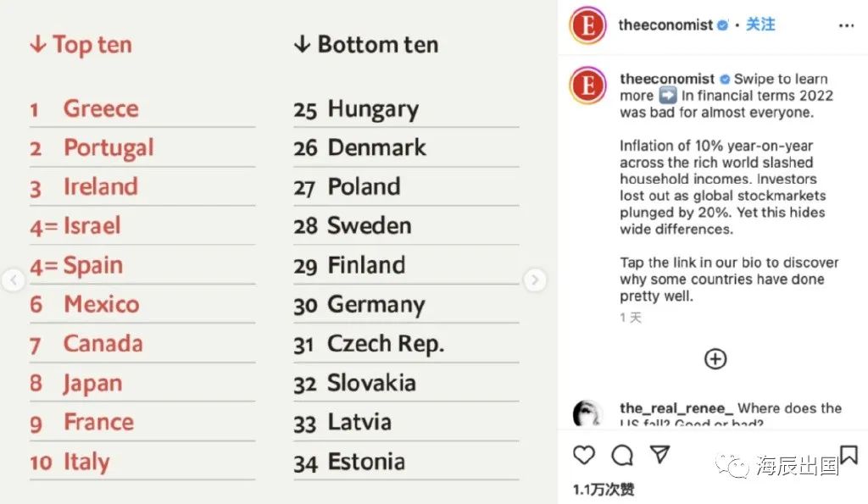Open theeconomist username in caption
This screenshot has height=504, width=868.
[667, 79]
